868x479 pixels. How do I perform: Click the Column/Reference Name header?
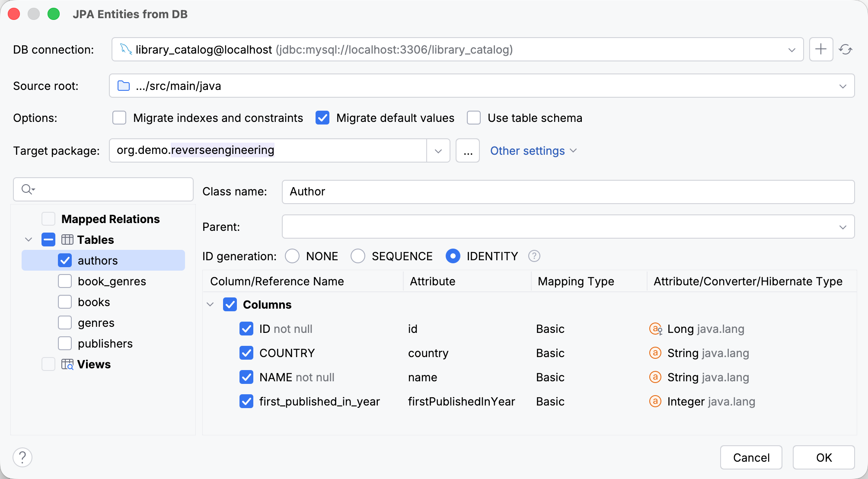(303, 281)
